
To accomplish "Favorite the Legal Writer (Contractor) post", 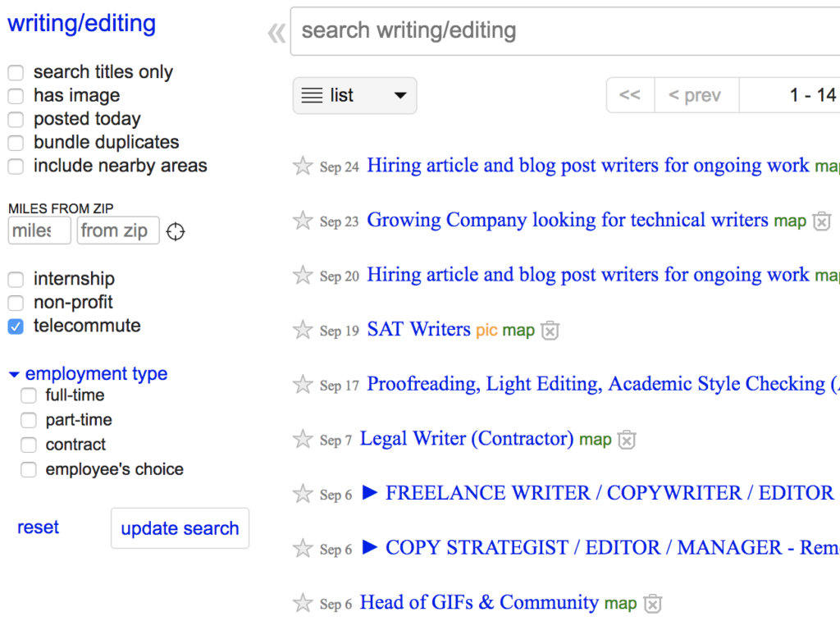I will 303,440.
